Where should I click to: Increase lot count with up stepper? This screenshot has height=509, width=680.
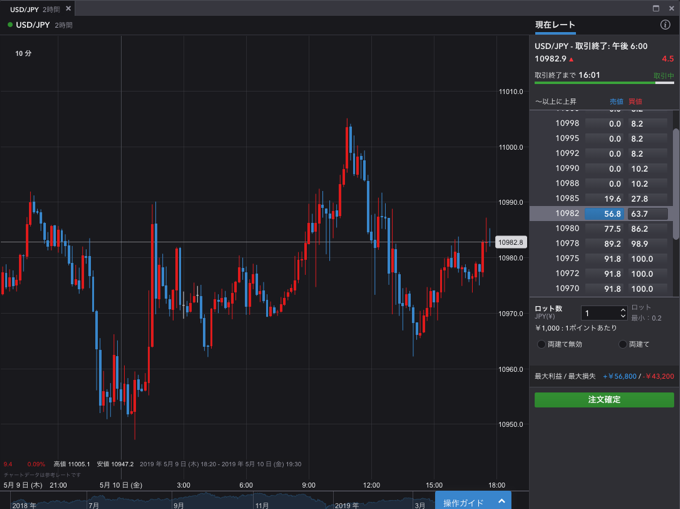623,310
